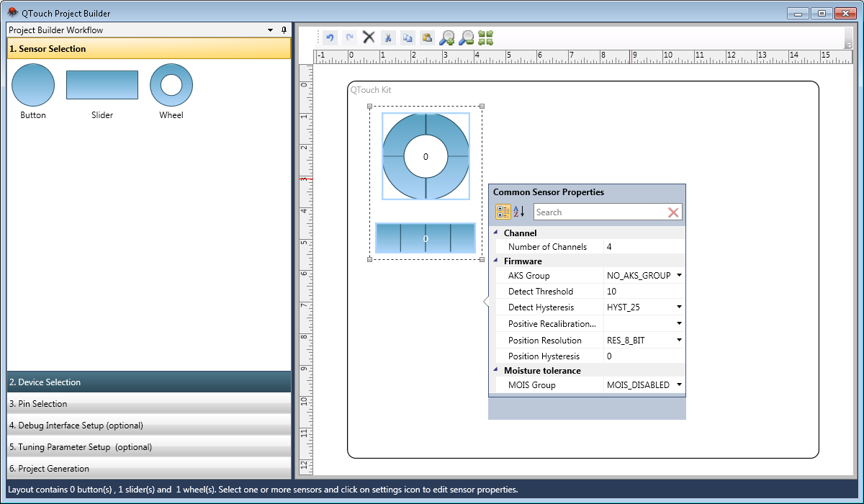
Task: Click the Undo toolbar icon
Action: pos(330,37)
